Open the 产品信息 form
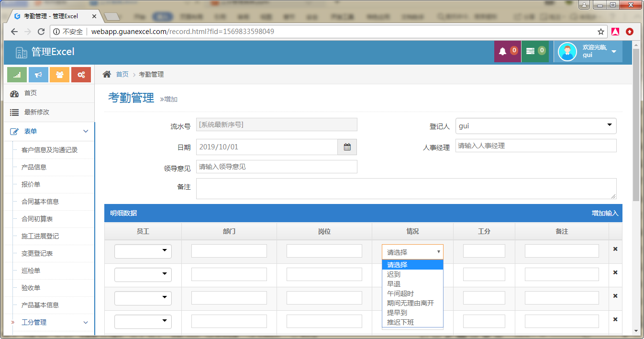644x339 pixels. pyautogui.click(x=34, y=167)
